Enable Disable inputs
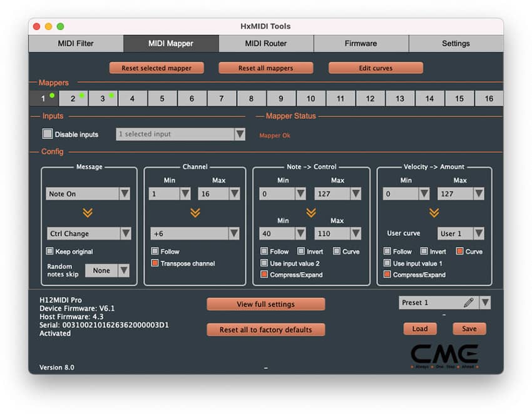 (x=47, y=134)
